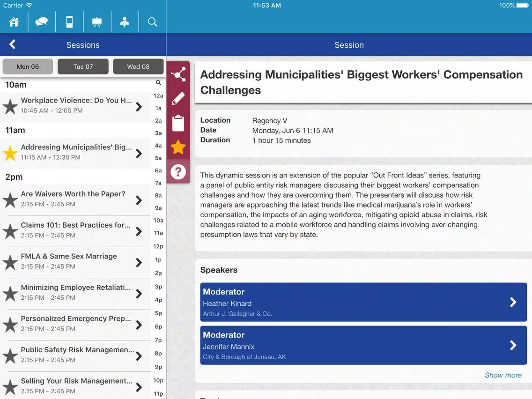Open Heather Kinard moderator chevron

pyautogui.click(x=513, y=303)
